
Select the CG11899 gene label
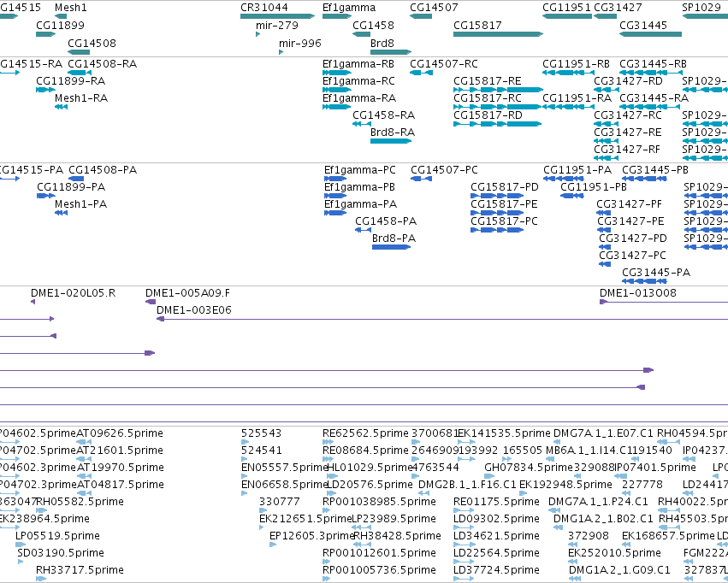pyautogui.click(x=61, y=26)
